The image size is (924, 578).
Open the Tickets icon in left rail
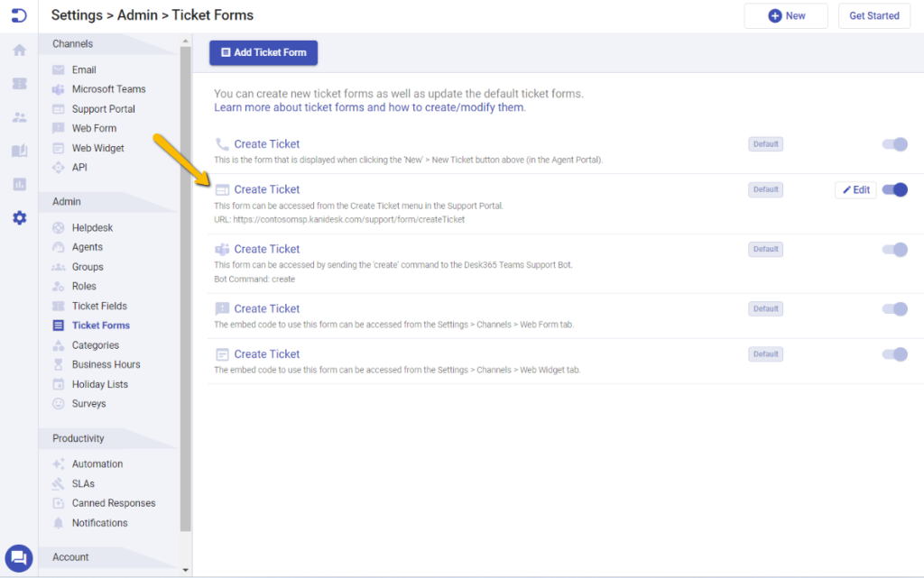20,84
